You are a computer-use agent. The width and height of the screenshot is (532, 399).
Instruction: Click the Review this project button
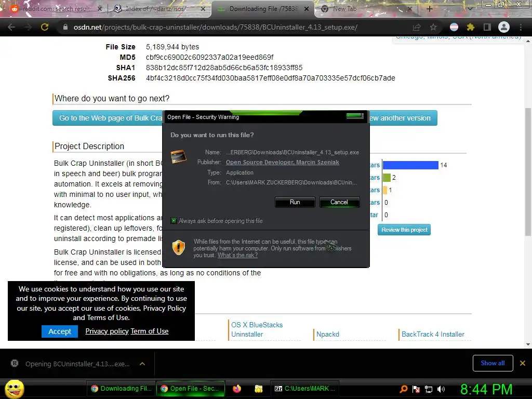click(404, 230)
